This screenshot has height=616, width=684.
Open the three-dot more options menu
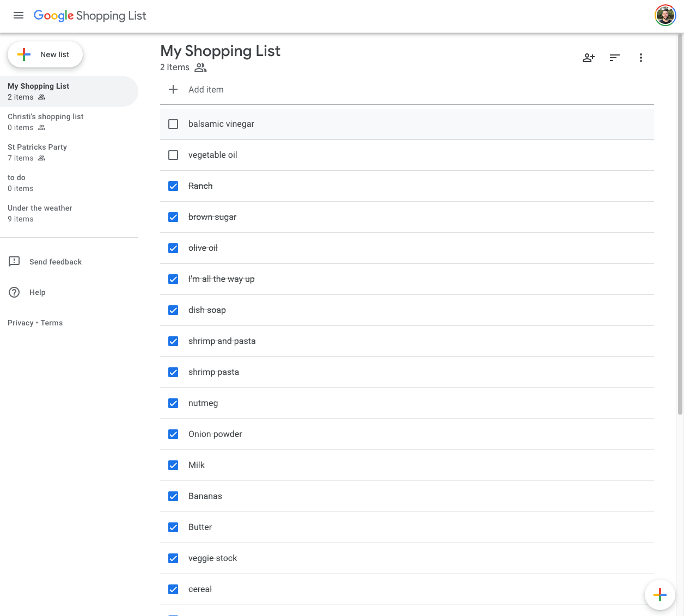click(x=640, y=58)
